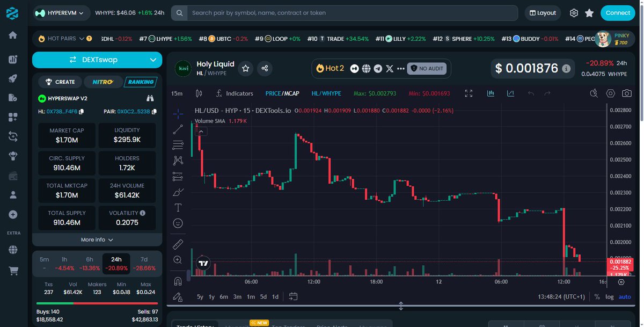The height and width of the screenshot is (327, 644).
Task: Click the buys versus sells ratio bar
Action: point(97,303)
